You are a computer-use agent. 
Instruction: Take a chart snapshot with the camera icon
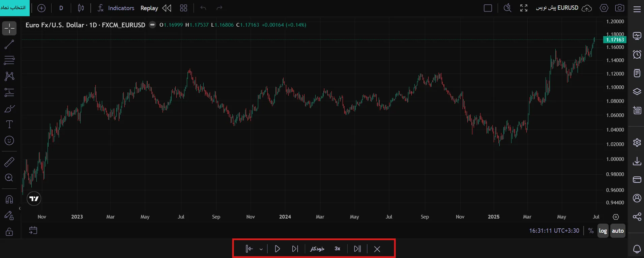click(620, 8)
